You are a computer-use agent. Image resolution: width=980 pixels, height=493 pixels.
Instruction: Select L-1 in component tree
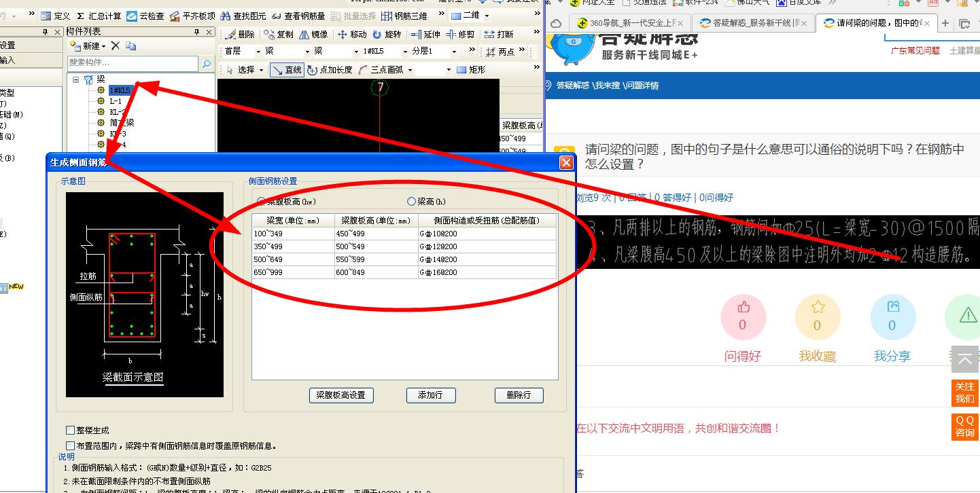[116, 101]
